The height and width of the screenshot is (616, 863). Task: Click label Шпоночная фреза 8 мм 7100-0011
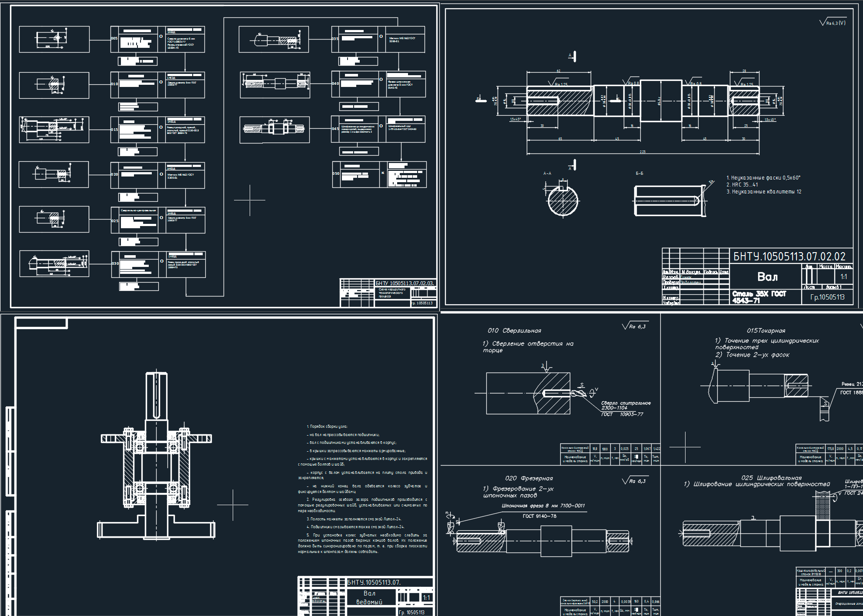[543, 506]
